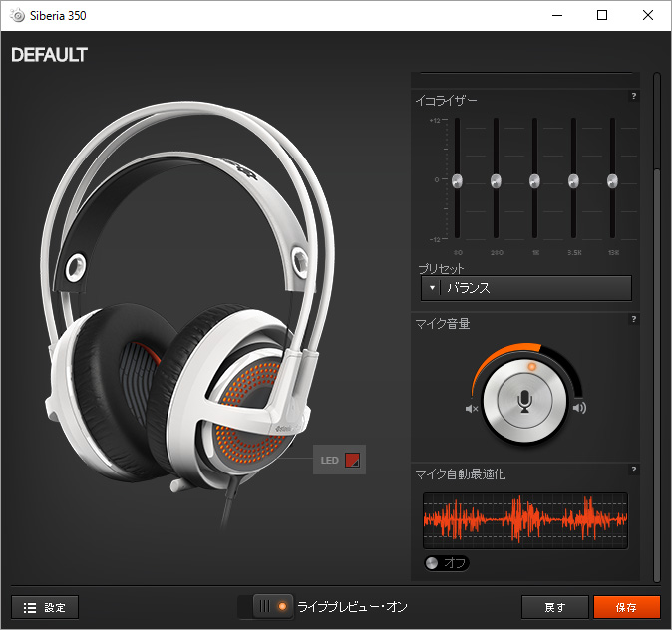Click the microphone icon on the dial
The width and height of the screenshot is (672, 630).
coord(525,402)
